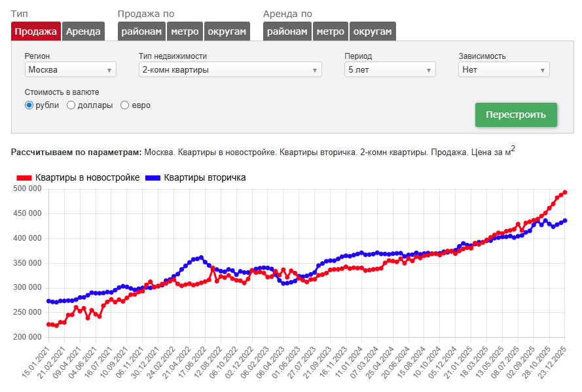The height and width of the screenshot is (392, 582).
Task: Click the 11.01.2024 x-axis date label
Action: [x=349, y=363]
